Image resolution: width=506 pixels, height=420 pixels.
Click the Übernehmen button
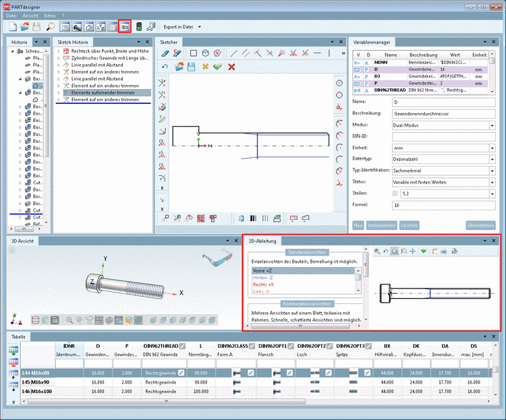point(480,225)
